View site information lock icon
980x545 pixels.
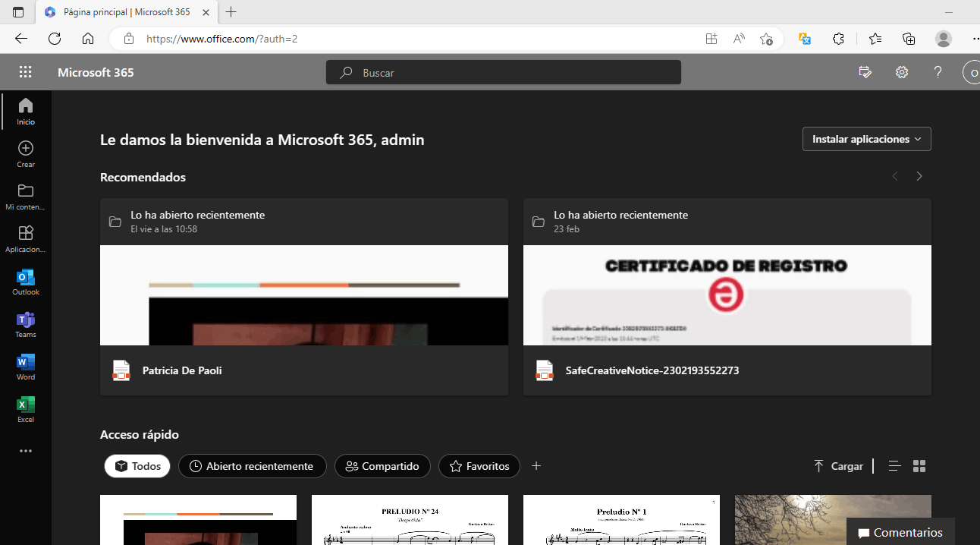click(129, 39)
